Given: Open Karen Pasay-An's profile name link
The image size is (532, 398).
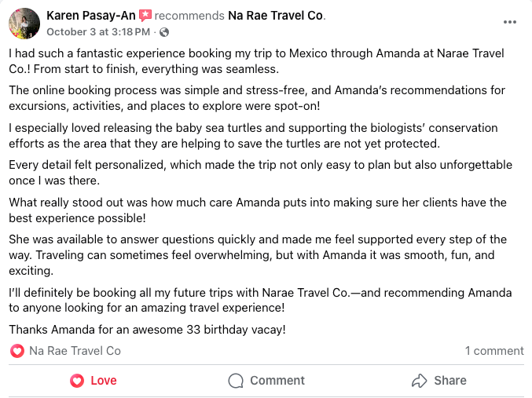Looking at the screenshot, I should click(x=90, y=16).
